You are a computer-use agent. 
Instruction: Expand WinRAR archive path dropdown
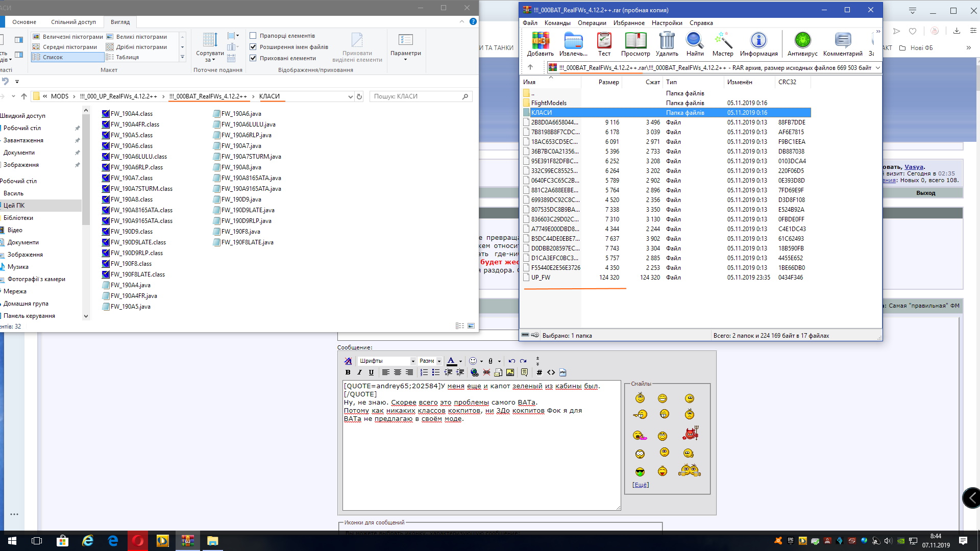pos(877,68)
